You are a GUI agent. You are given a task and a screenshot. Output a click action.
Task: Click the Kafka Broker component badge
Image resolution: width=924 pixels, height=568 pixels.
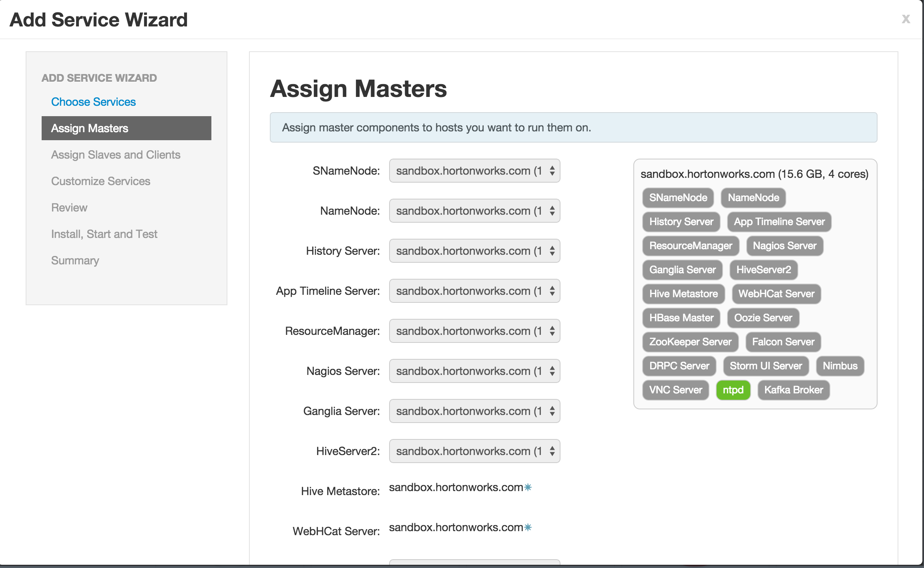coord(793,390)
